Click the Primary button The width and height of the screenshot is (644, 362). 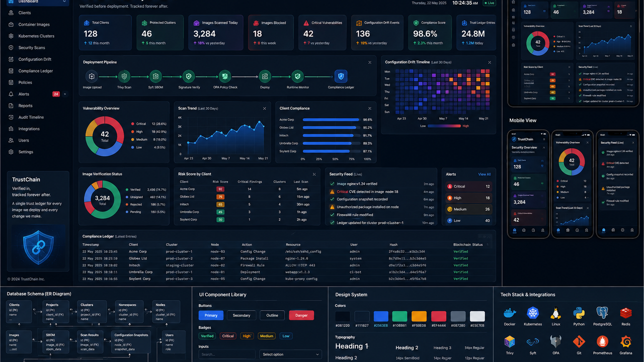[x=211, y=315]
